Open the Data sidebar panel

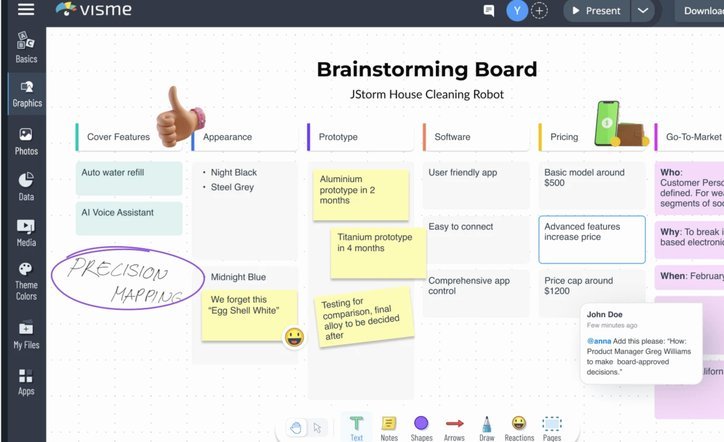click(26, 187)
